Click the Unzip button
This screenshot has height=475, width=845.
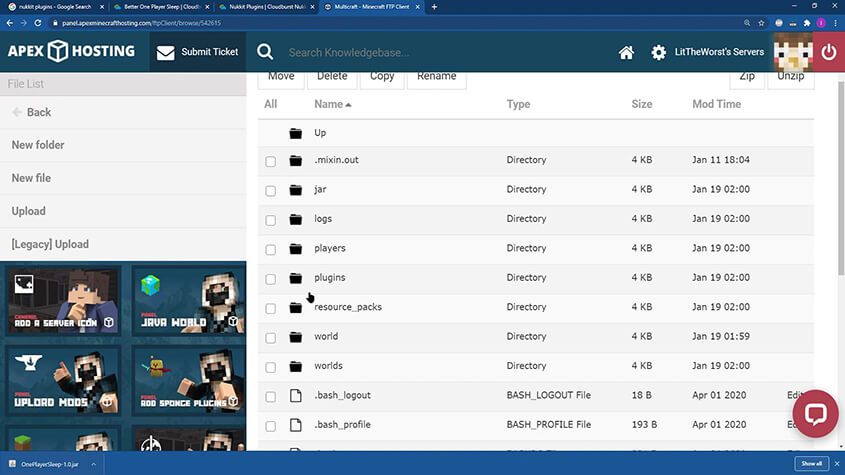click(x=791, y=78)
